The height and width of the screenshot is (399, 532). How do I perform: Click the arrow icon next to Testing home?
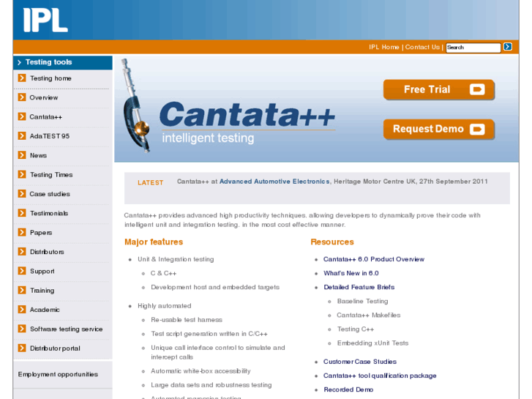22,78
